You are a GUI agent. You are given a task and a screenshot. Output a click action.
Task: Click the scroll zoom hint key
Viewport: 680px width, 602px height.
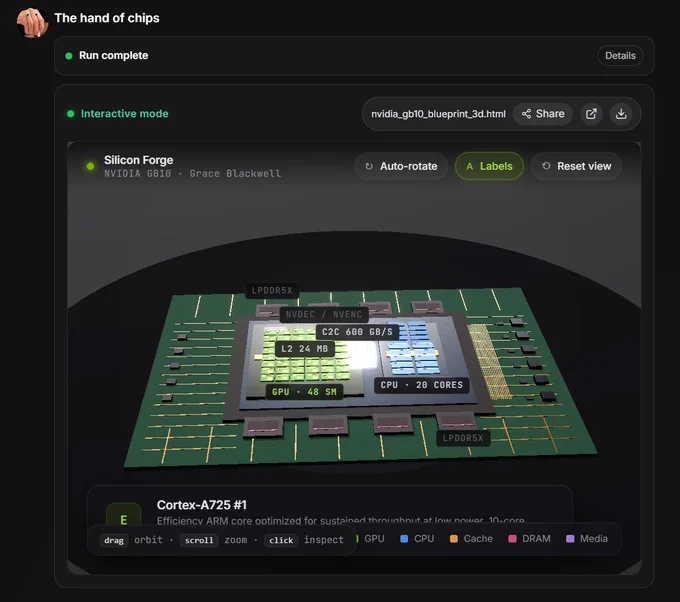coord(199,540)
